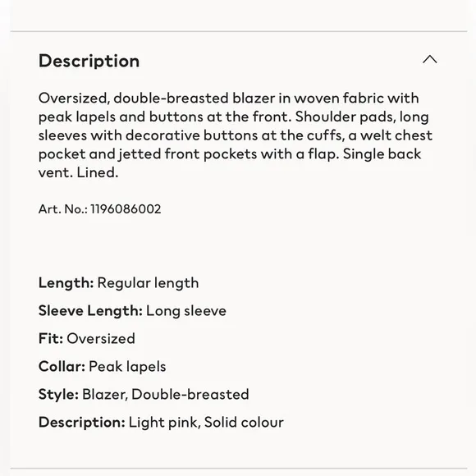Image resolution: width=476 pixels, height=476 pixels.
Task: Select the 'Oversized' fit value
Action: click(x=101, y=338)
